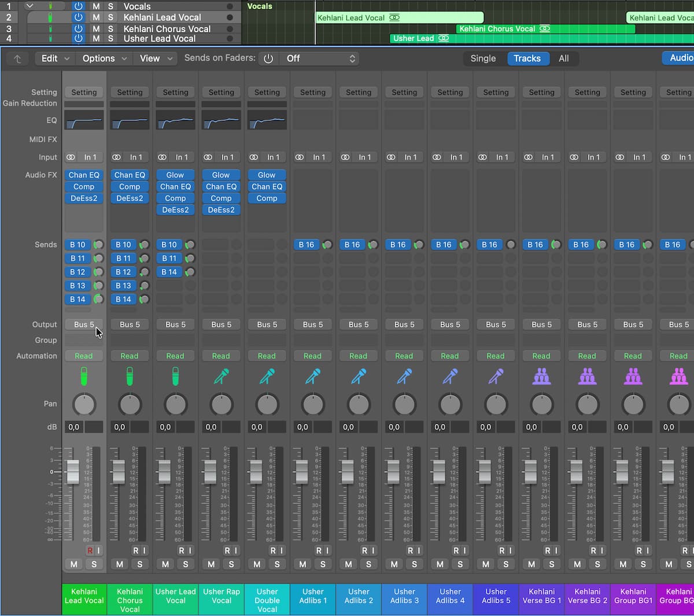Toggle power button on the Vocals track header

pyautogui.click(x=79, y=6)
